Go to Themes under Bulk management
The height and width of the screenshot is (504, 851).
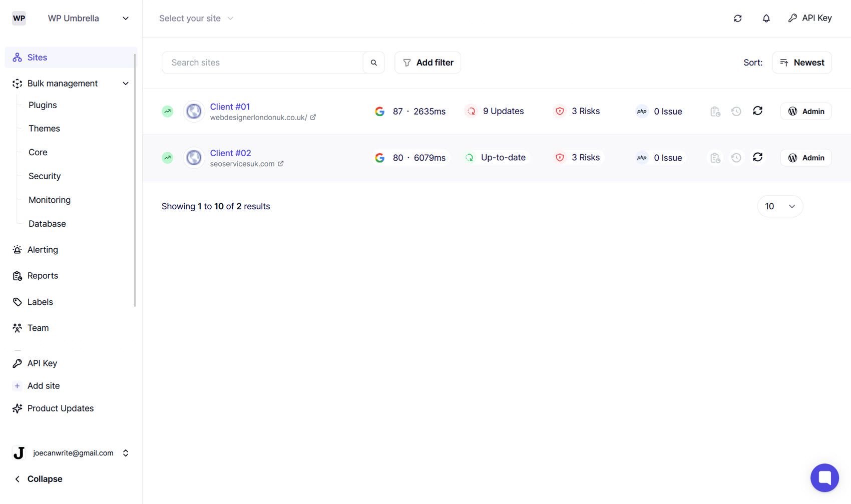44,128
